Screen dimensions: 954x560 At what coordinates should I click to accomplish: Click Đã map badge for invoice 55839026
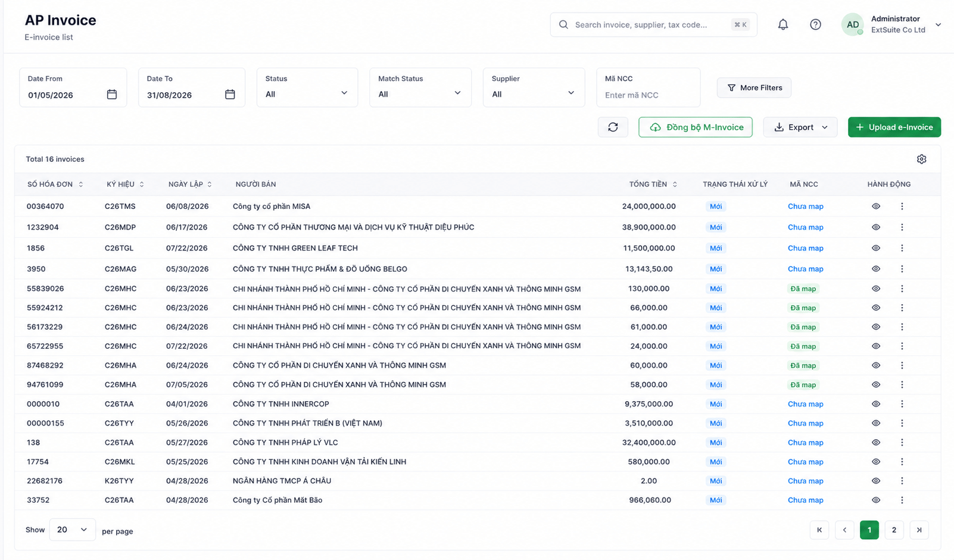coord(803,289)
